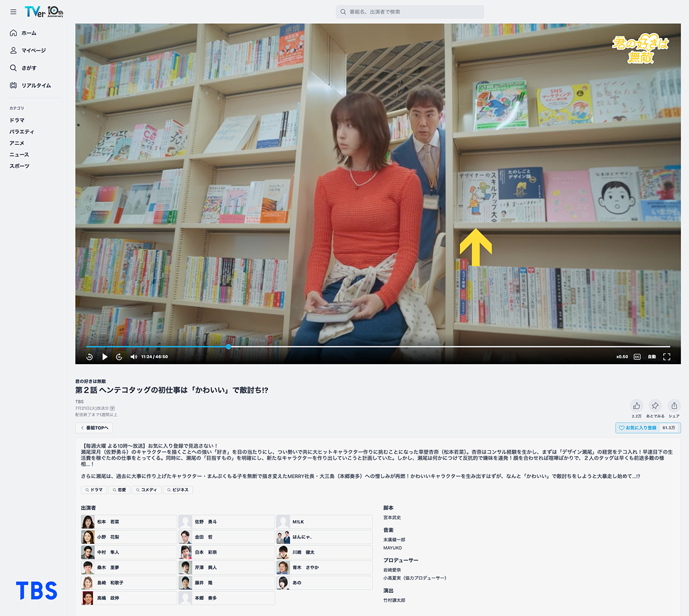Viewport: 689px width, 616px height.
Task: Click the 11:24 / 46:50 time display
Action: point(154,357)
